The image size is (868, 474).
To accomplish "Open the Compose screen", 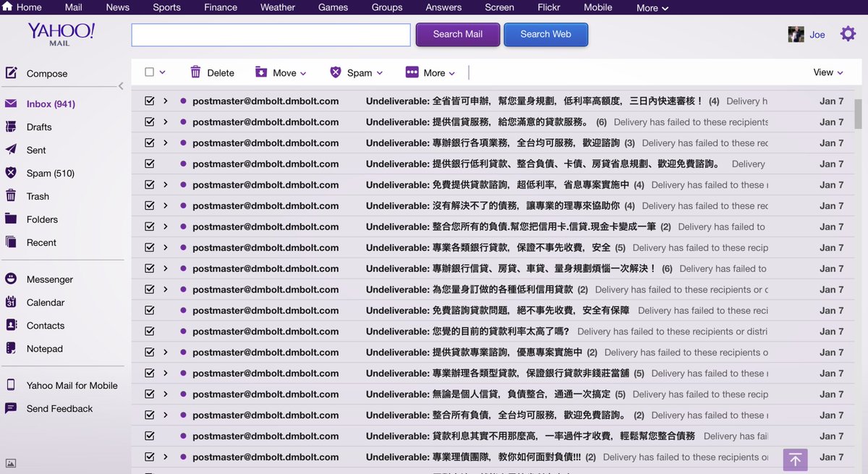I will 46,73.
